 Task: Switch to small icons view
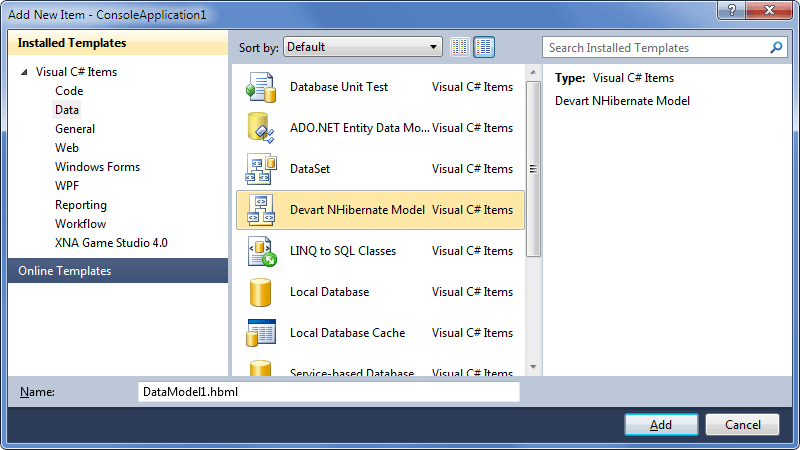[x=460, y=47]
